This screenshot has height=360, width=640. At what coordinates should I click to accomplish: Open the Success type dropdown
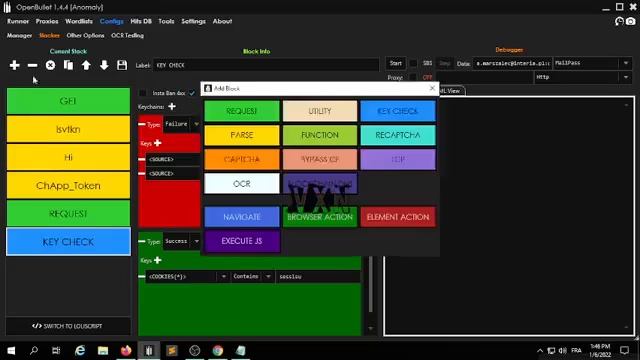click(196, 241)
